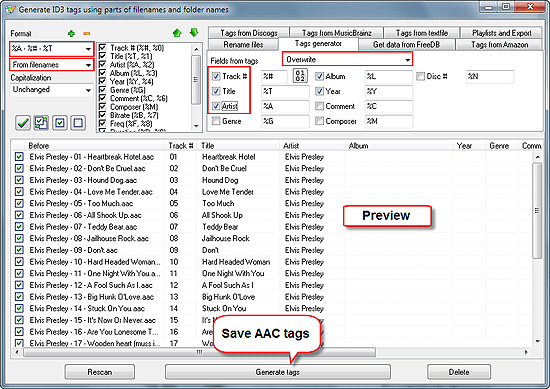Switch to Tags from textfile tab
Viewport: 550px width, 389px height.
click(x=422, y=33)
